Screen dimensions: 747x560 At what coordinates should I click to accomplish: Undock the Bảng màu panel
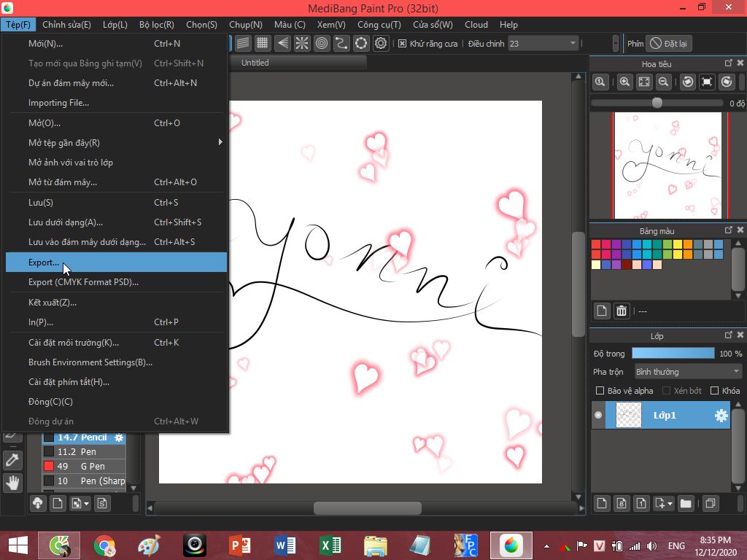coord(729,230)
